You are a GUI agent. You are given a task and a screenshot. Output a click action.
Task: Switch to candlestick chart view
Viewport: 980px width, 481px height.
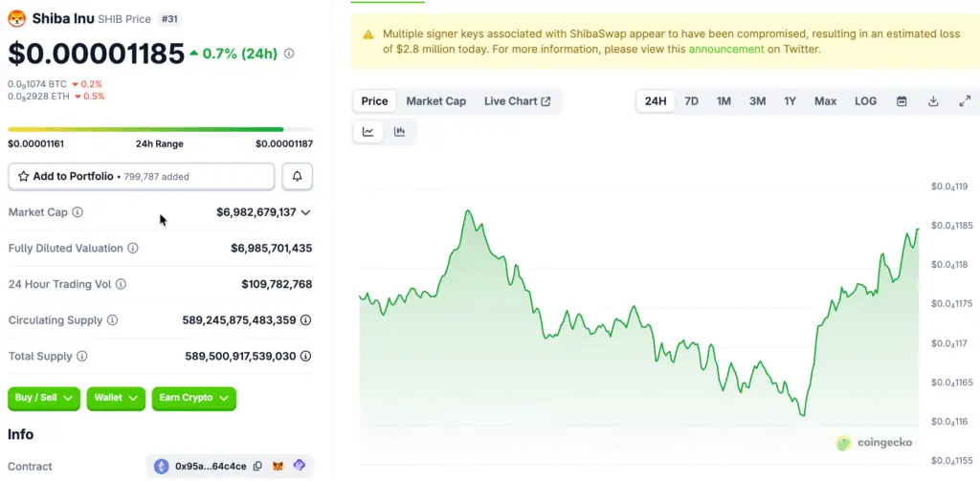[x=399, y=132]
